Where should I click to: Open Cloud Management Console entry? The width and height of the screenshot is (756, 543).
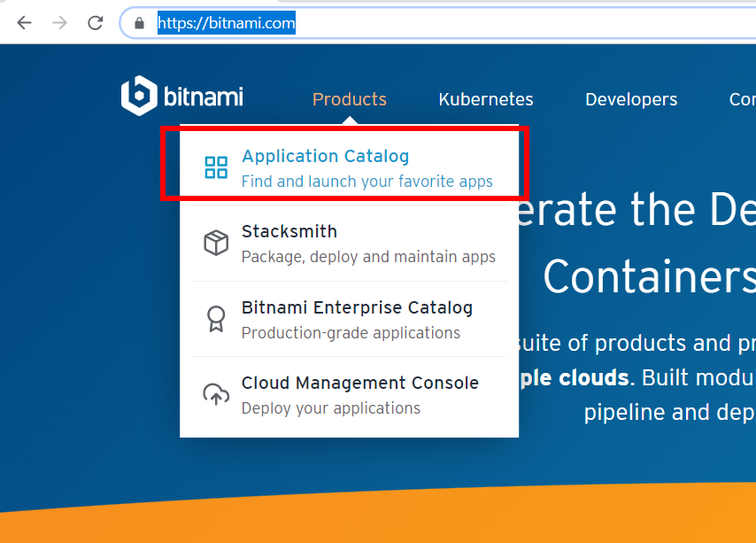360,383
